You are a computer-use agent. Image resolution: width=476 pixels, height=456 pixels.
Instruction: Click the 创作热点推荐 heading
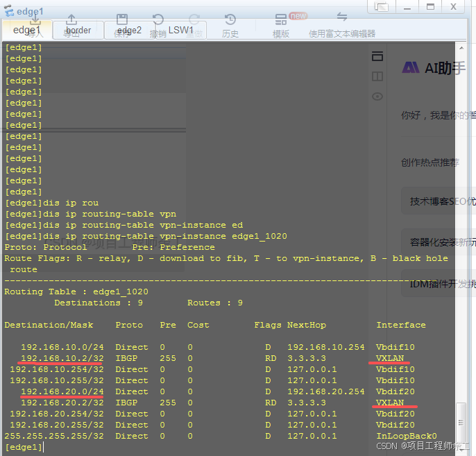click(430, 162)
